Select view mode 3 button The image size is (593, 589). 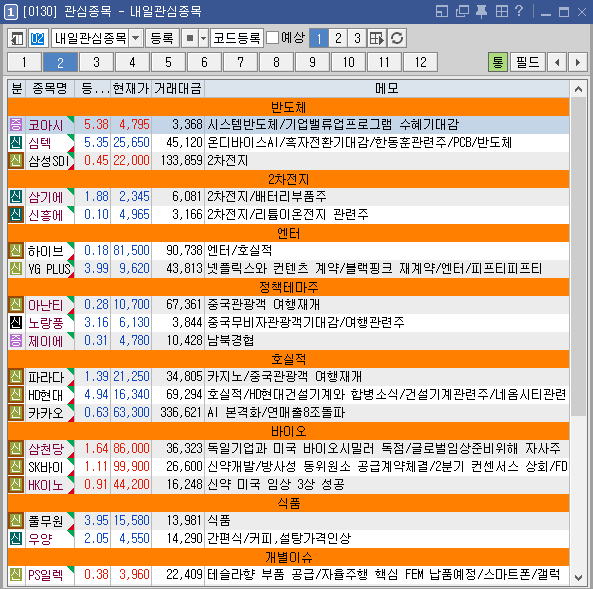coord(357,38)
